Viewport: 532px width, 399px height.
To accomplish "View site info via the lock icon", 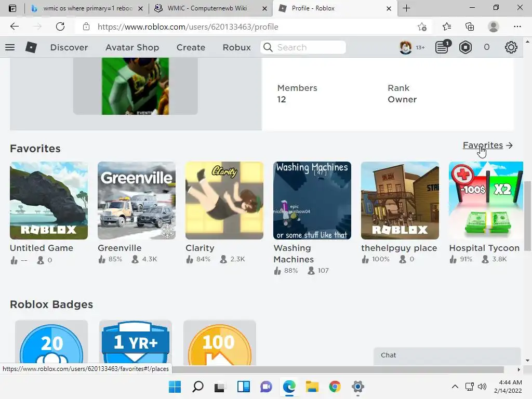I will (x=86, y=26).
